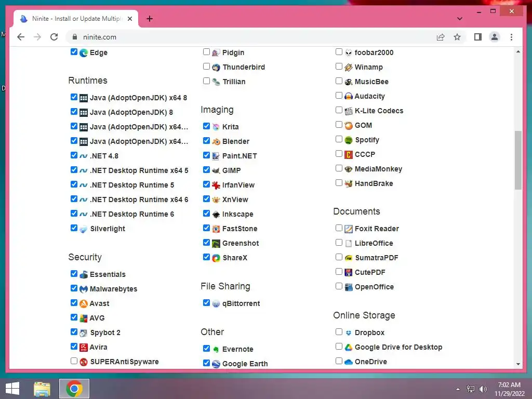
Task: Show hidden system tray icons
Action: tap(458, 389)
